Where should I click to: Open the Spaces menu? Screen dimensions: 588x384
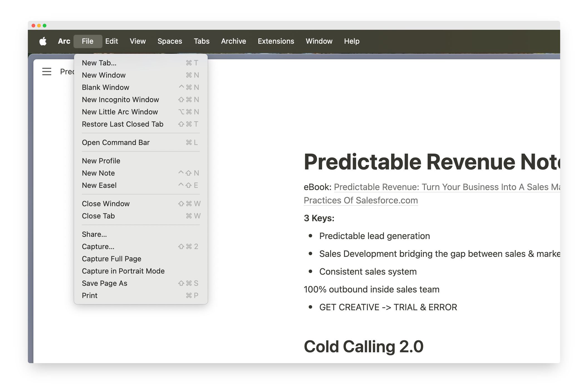pyautogui.click(x=170, y=41)
